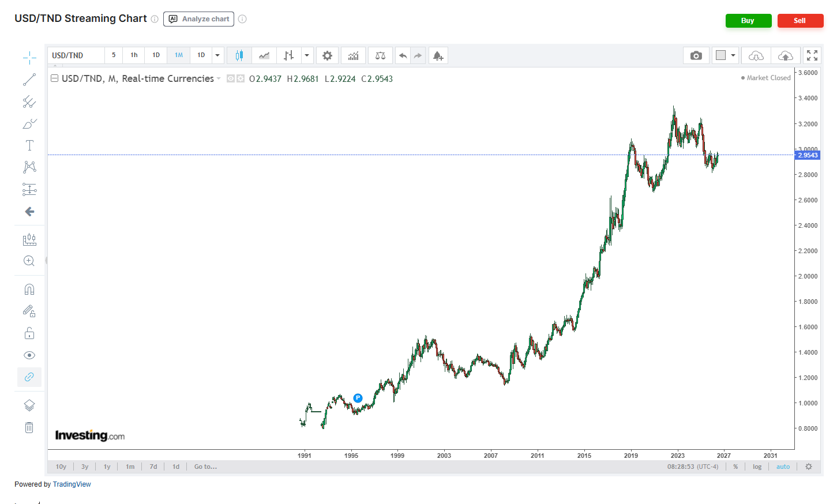Add an alert with bell icon
Viewport: 837px width, 504px height.
tap(438, 55)
